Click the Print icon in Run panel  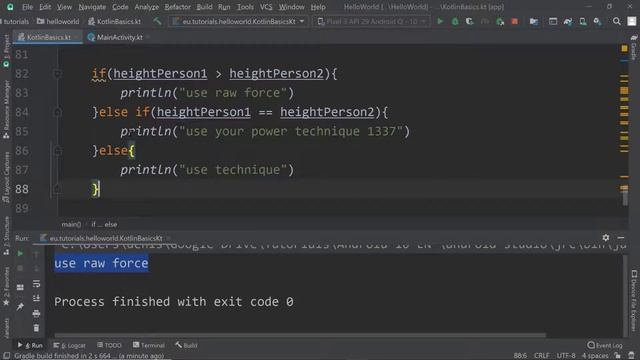tap(36, 313)
